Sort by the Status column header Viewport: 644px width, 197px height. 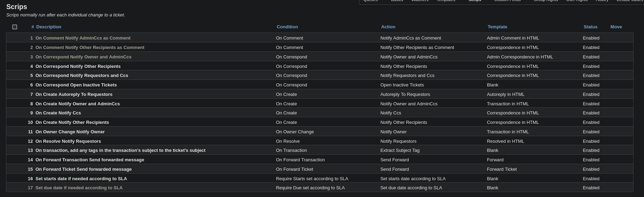590,27
